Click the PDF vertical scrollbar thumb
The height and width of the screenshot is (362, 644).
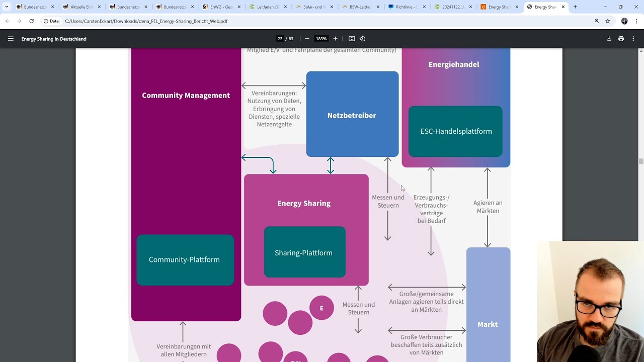(x=640, y=161)
